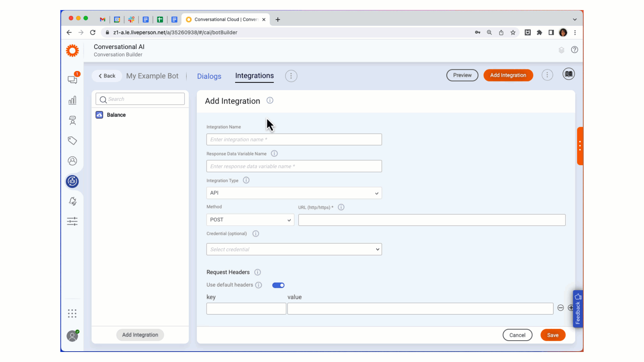644x362 pixels.
Task: Click the My Example Bot title
Action: coord(152,76)
